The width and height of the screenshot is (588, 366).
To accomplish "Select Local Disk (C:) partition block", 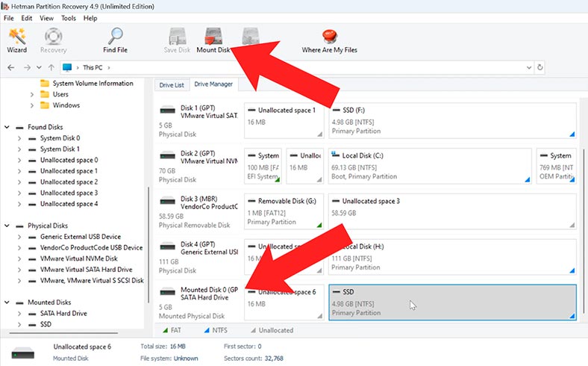I will pos(430,166).
